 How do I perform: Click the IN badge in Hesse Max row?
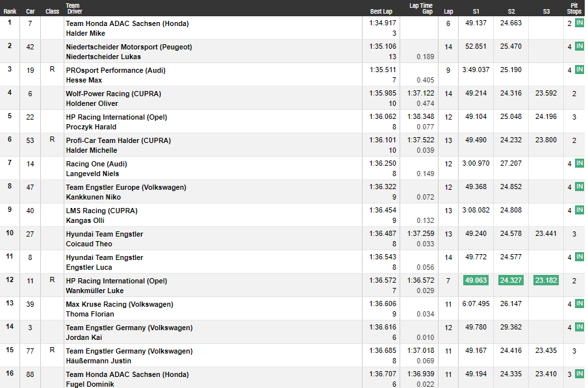point(580,70)
